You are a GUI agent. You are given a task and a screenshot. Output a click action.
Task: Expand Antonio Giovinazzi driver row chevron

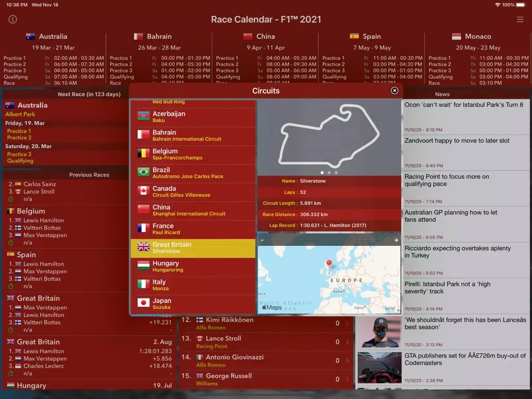[x=347, y=361]
